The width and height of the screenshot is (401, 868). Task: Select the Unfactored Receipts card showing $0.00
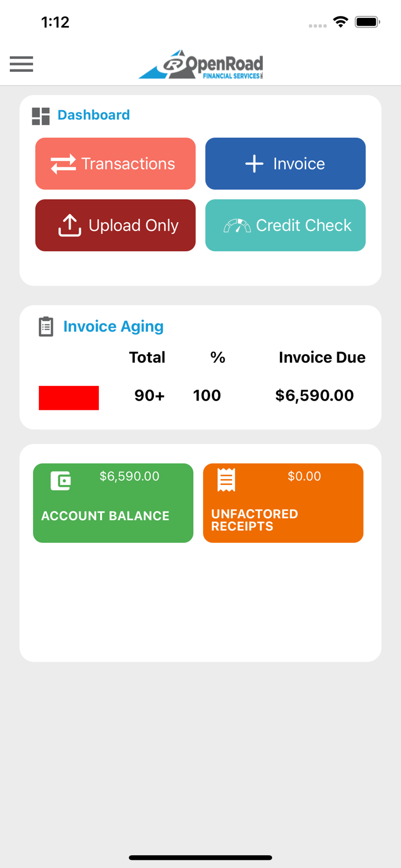coord(283,502)
